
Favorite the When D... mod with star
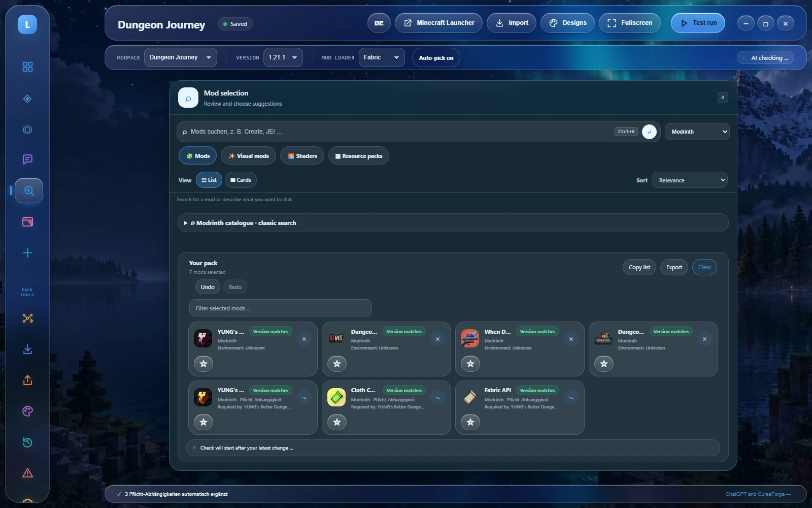(x=470, y=364)
